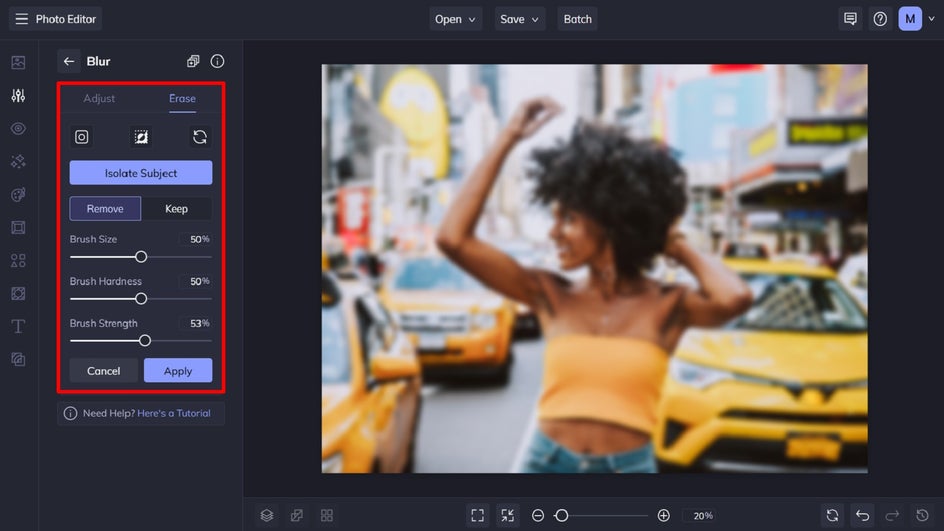The image size is (944, 531).
Task: Select the circular erase shape icon
Action: (82, 137)
